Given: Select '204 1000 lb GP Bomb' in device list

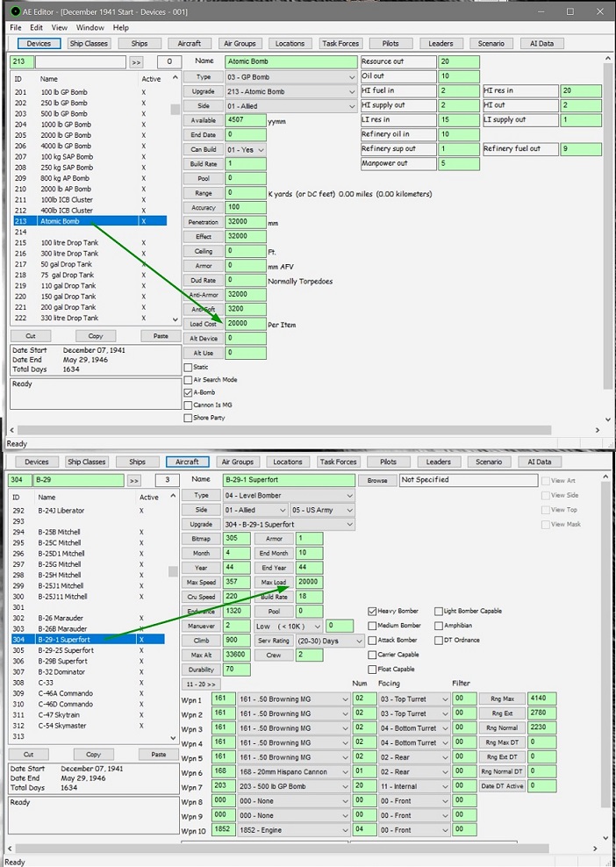Looking at the screenshot, I should [x=89, y=125].
